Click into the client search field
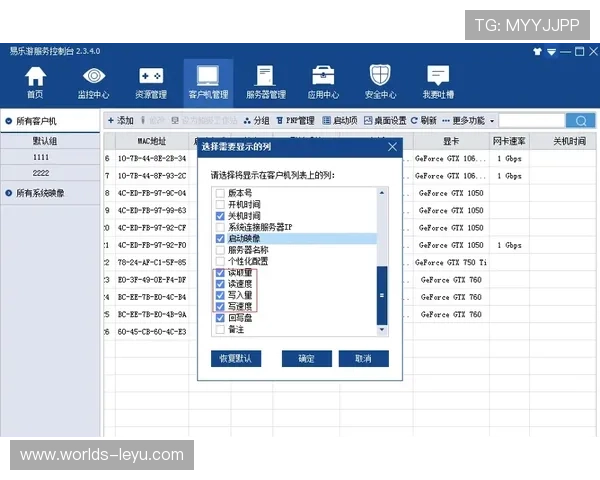 (532, 121)
